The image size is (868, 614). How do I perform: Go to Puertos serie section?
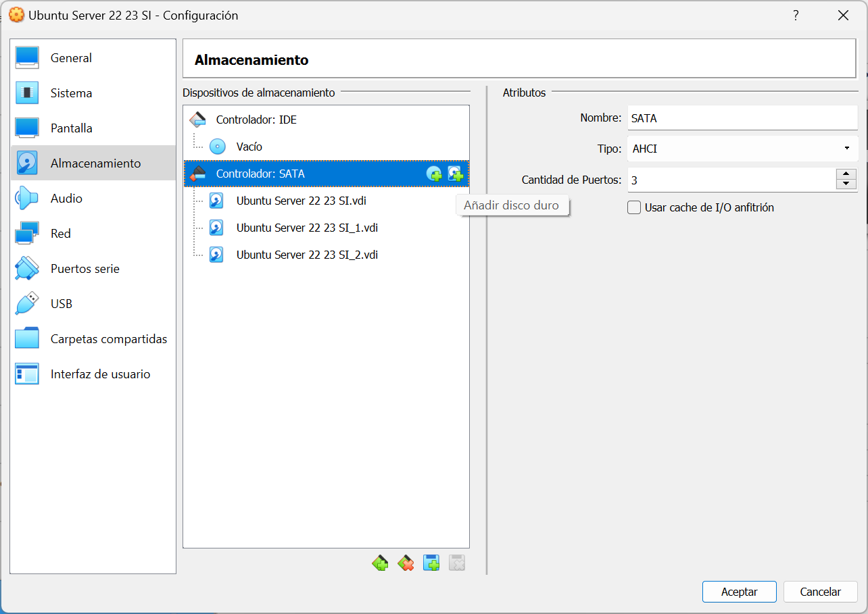(x=93, y=269)
